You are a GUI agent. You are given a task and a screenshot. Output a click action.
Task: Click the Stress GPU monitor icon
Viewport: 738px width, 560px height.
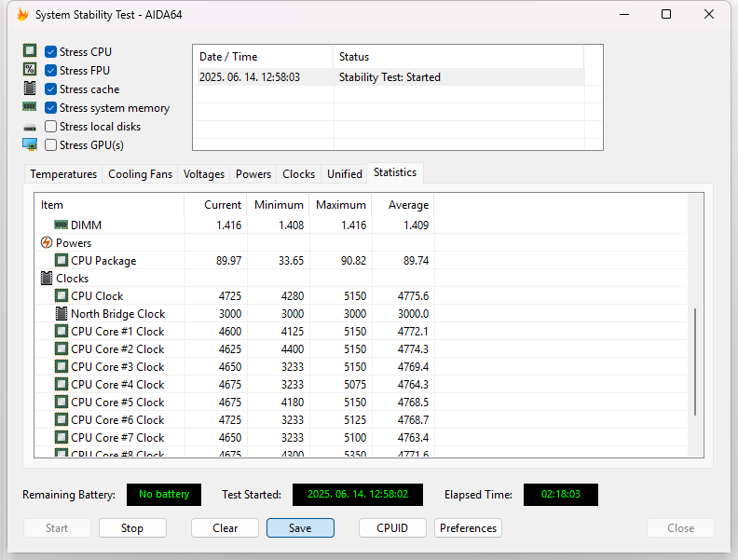tap(30, 144)
